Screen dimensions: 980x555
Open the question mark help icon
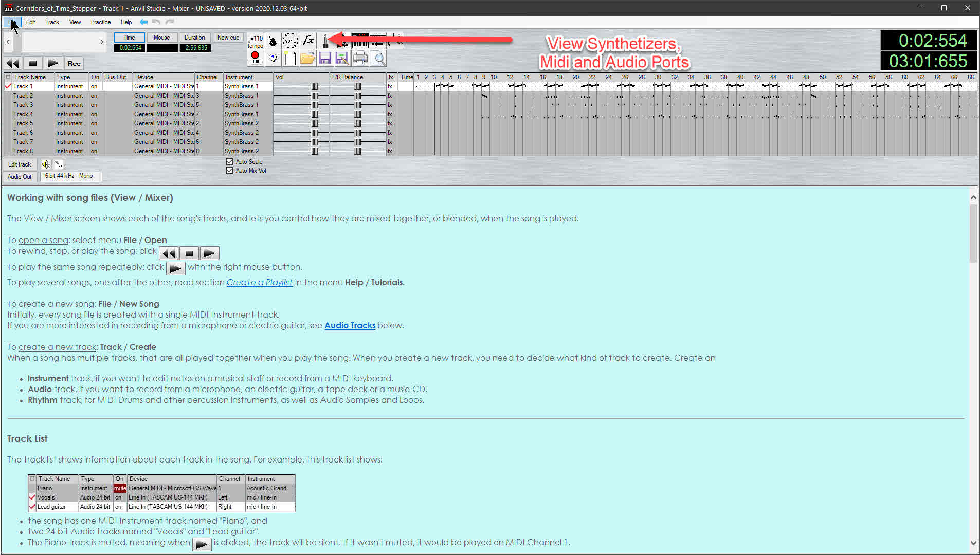273,58
